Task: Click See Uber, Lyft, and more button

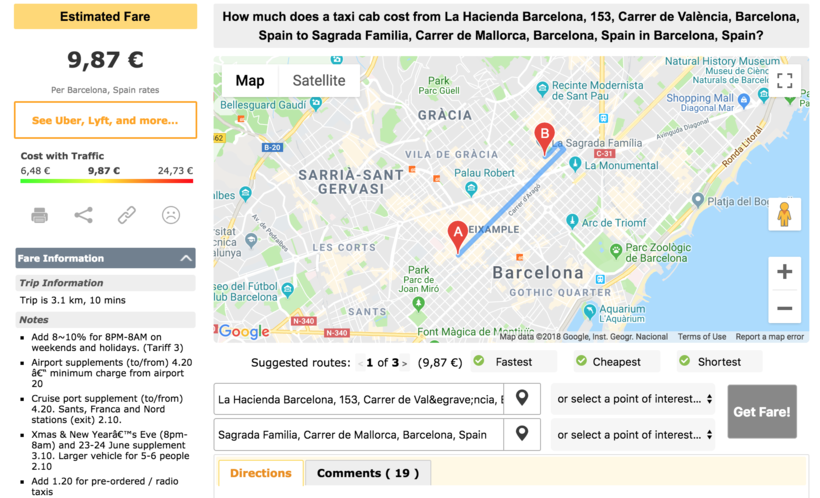Action: [x=105, y=120]
